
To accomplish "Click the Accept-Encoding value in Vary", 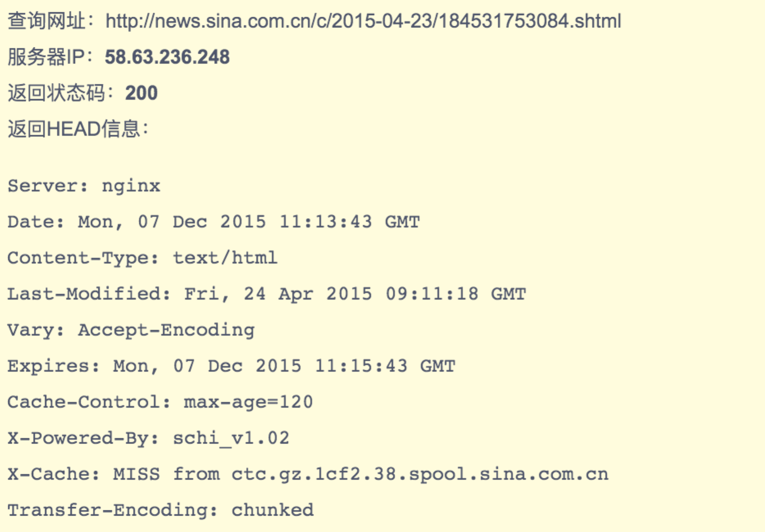I will click(x=166, y=330).
